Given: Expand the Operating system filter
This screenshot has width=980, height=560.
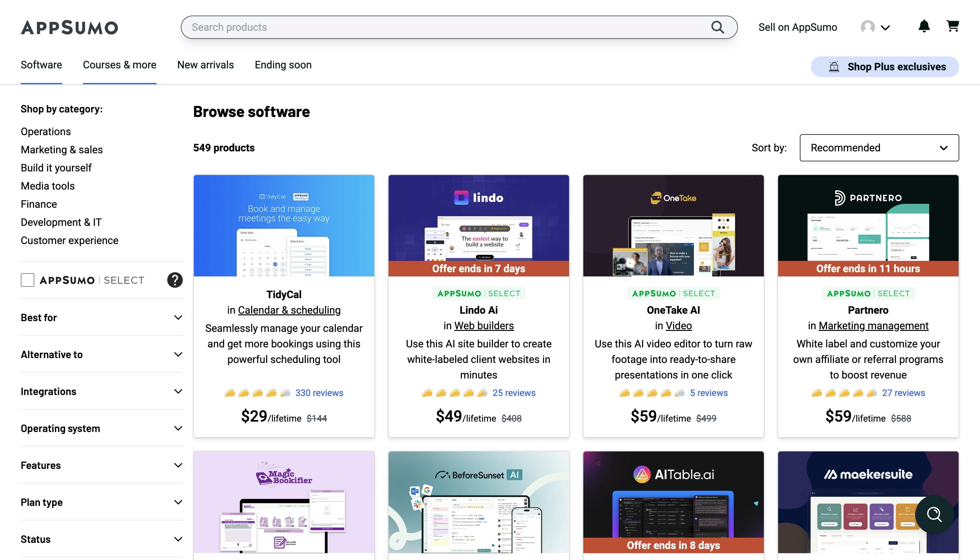Looking at the screenshot, I should [x=101, y=428].
